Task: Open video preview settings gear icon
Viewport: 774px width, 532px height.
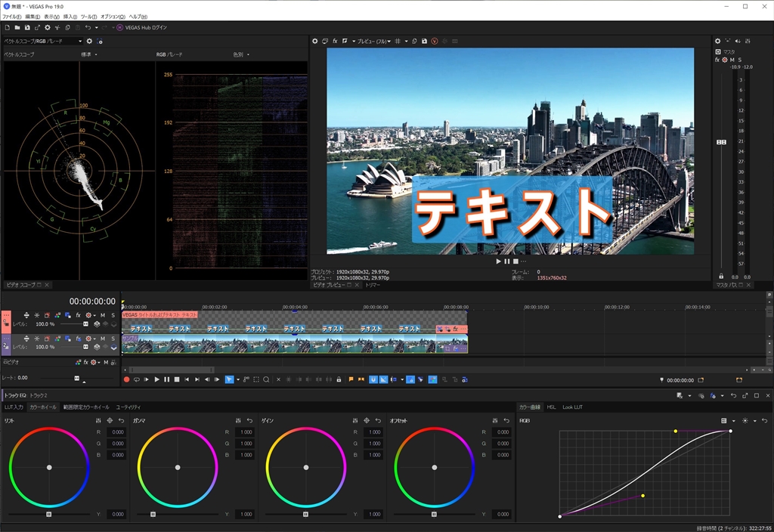Action: 315,41
